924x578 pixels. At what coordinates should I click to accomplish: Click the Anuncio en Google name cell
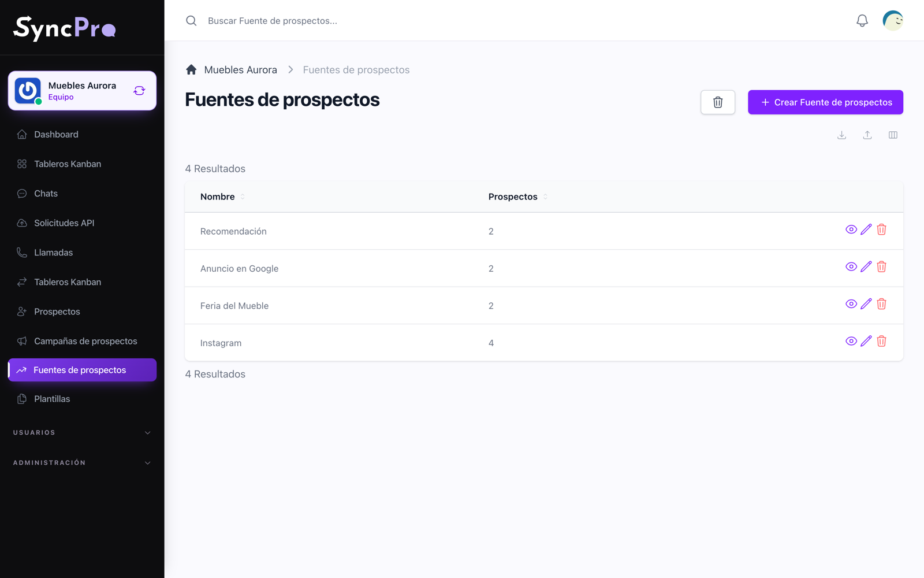pos(239,268)
